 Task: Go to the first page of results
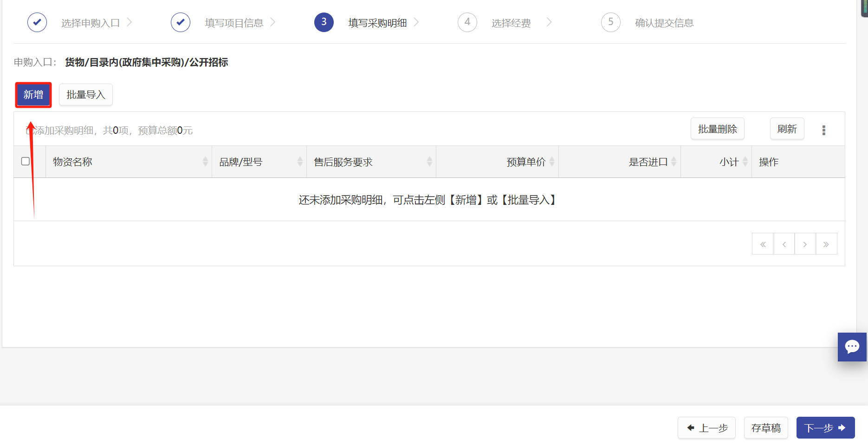pyautogui.click(x=763, y=244)
